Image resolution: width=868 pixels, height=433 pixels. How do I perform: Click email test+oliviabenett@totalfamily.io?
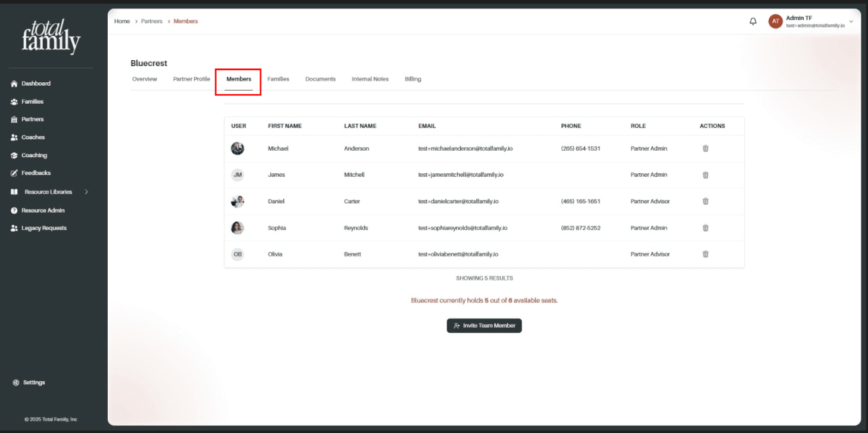click(458, 254)
